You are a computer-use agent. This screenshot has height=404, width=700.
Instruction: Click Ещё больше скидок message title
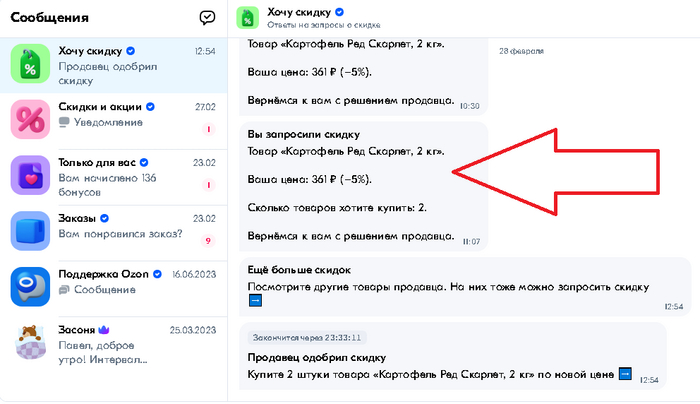[299, 270]
